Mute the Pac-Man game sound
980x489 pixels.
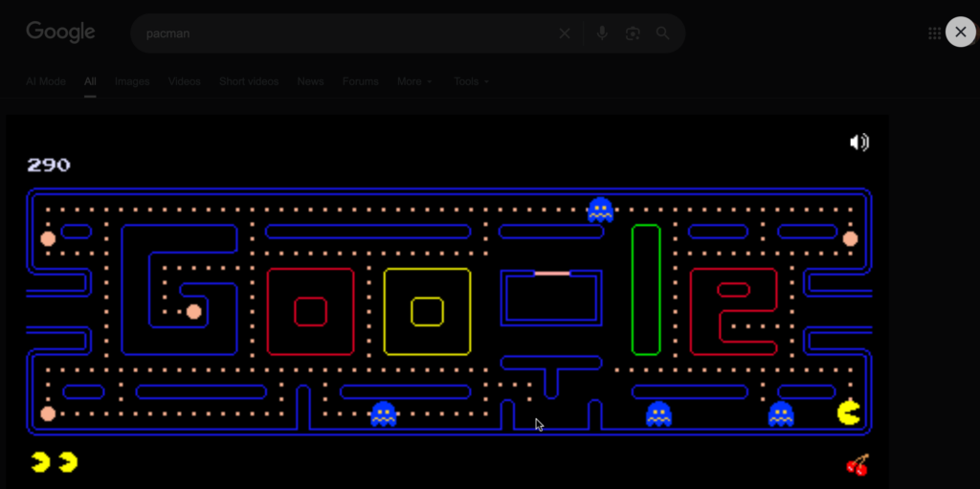858,143
